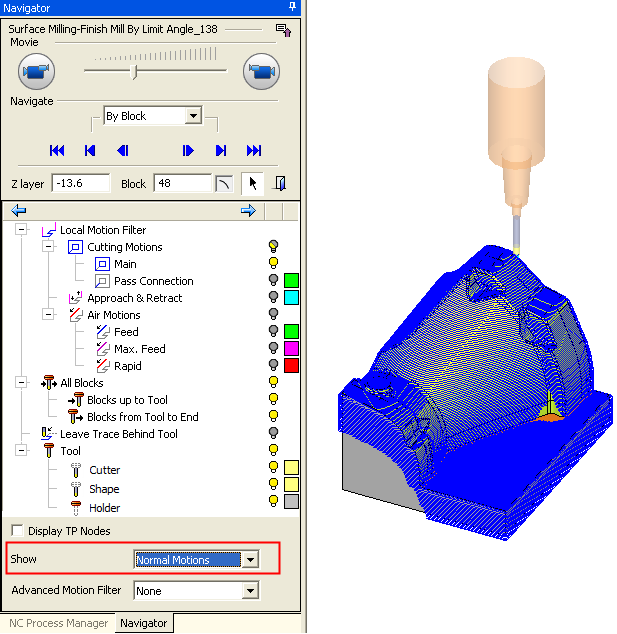Enable Display TP Nodes checkbox
This screenshot has width=617, height=634.
point(17,531)
